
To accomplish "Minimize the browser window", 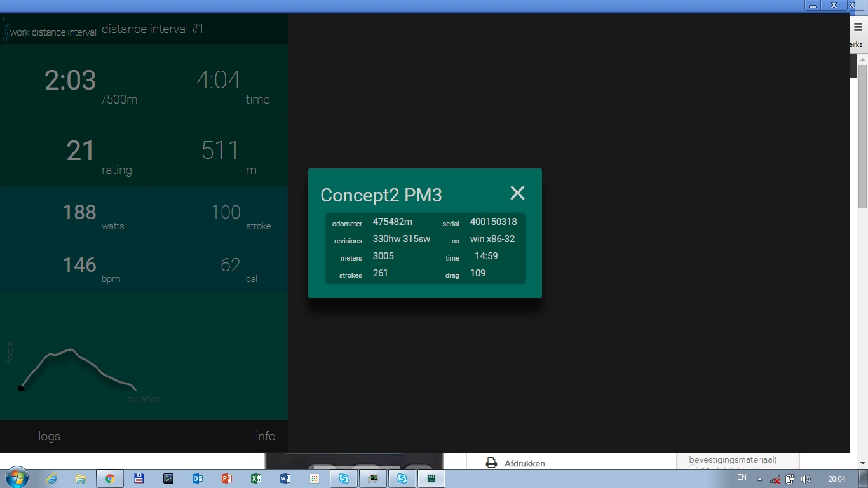I will (x=813, y=5).
